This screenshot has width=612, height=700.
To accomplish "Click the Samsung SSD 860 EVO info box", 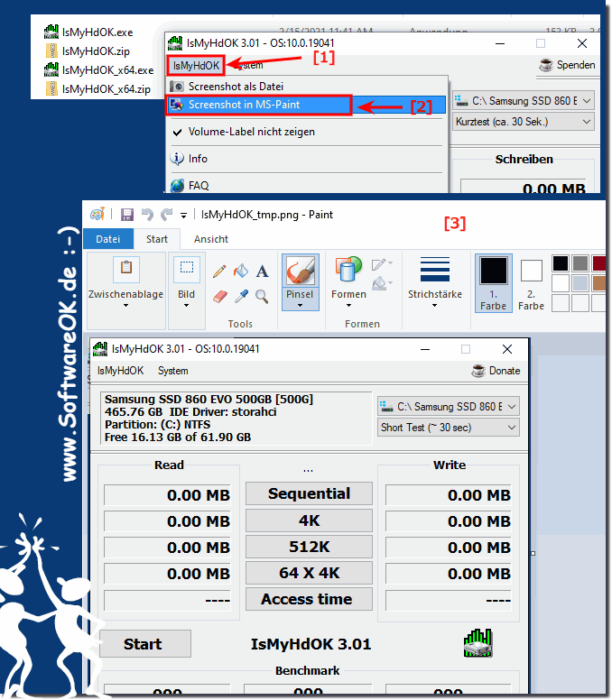I will click(x=236, y=419).
